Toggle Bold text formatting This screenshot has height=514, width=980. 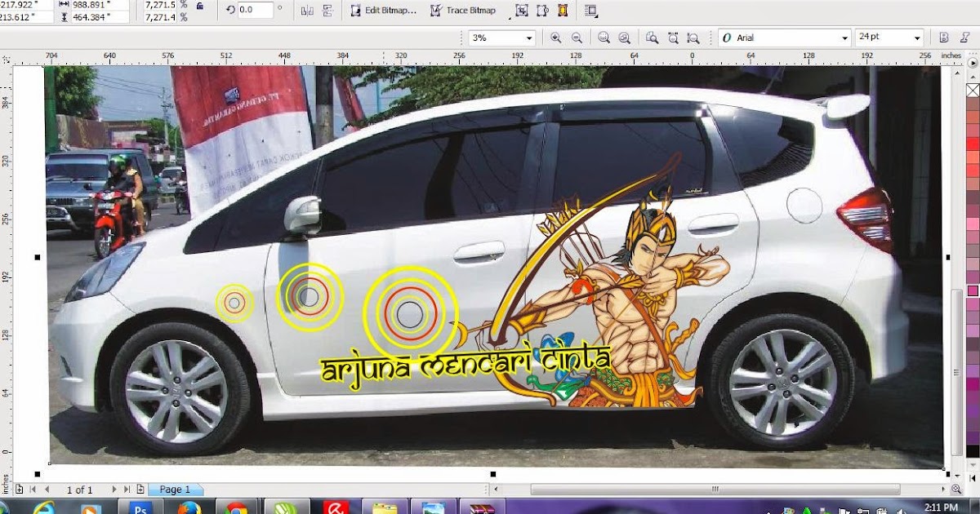(x=943, y=38)
